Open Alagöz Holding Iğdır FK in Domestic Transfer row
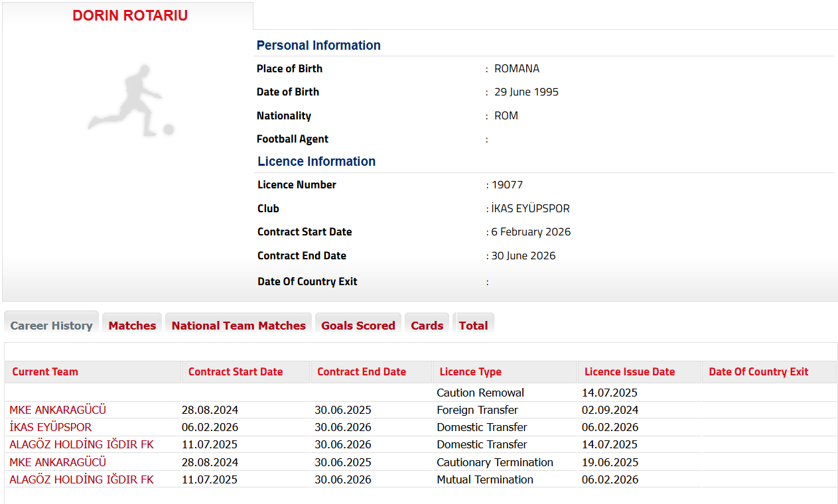The width and height of the screenshot is (838, 504). coord(82,444)
